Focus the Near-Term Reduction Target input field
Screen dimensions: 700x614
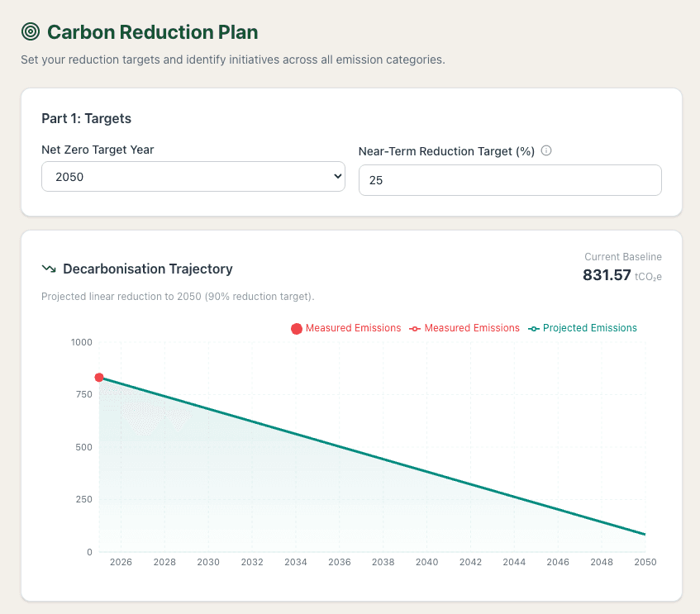click(510, 180)
